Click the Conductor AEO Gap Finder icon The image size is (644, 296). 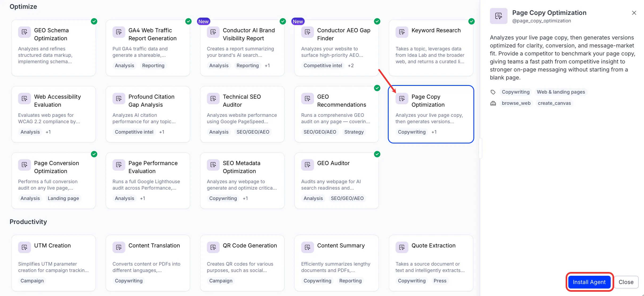point(307,32)
